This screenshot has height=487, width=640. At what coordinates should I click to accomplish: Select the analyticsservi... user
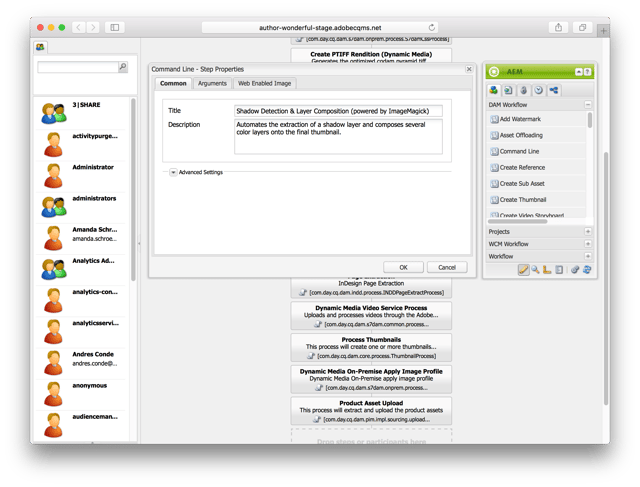[81, 331]
